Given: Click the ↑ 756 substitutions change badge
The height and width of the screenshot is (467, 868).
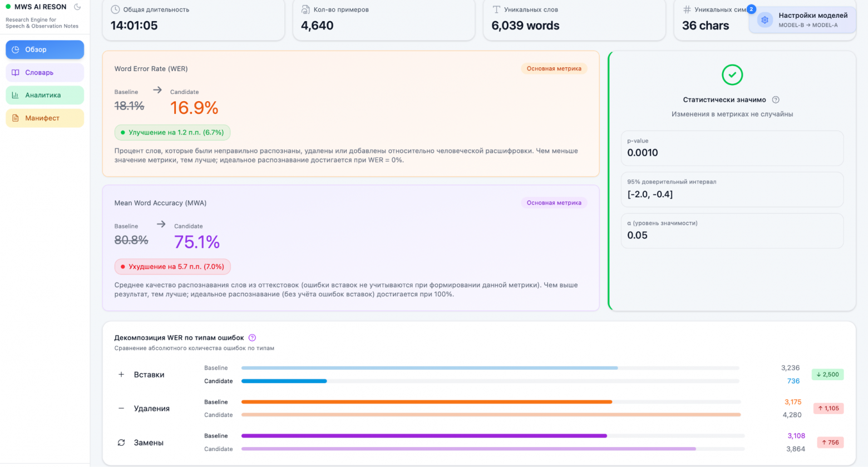Looking at the screenshot, I should (x=830, y=443).
